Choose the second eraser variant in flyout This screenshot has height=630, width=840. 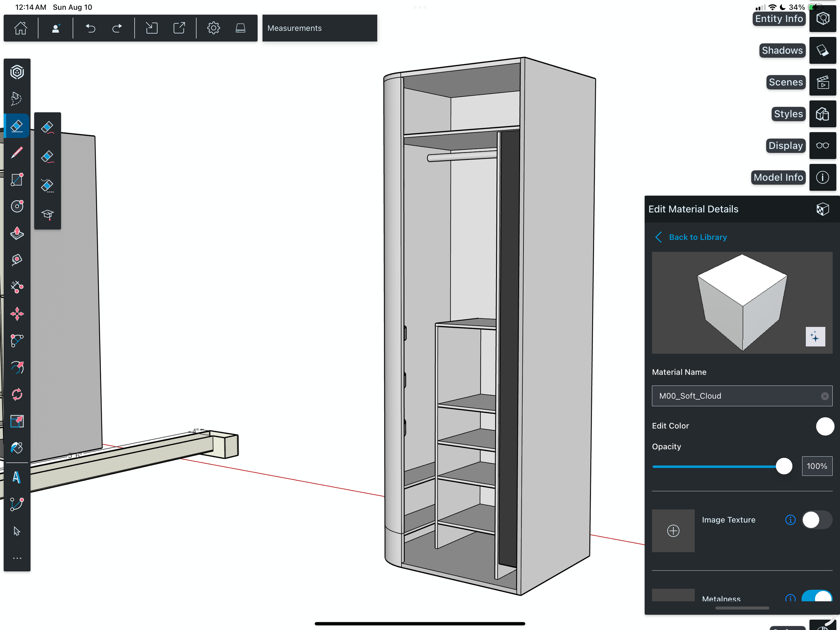47,157
